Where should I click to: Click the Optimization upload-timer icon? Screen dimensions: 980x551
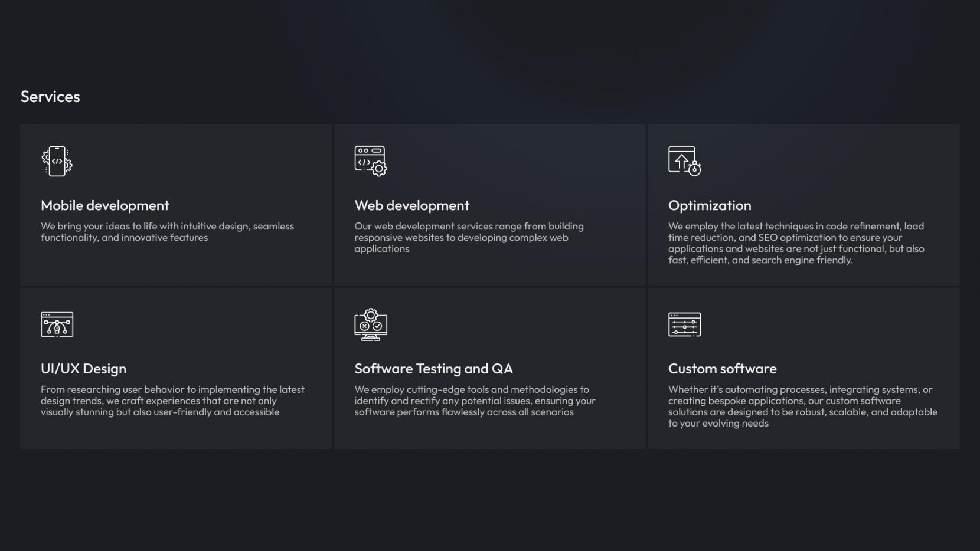[x=684, y=161]
